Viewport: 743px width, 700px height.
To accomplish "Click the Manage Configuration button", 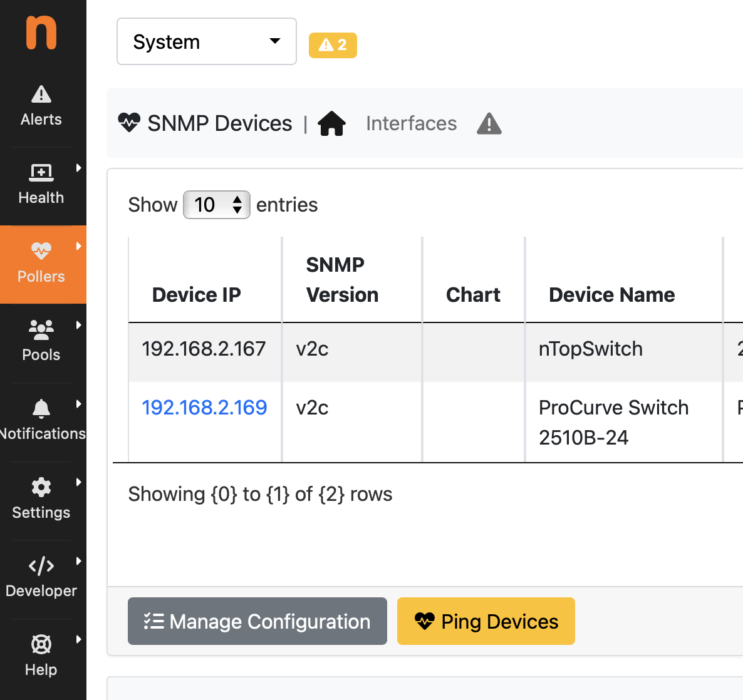I will 257,621.
